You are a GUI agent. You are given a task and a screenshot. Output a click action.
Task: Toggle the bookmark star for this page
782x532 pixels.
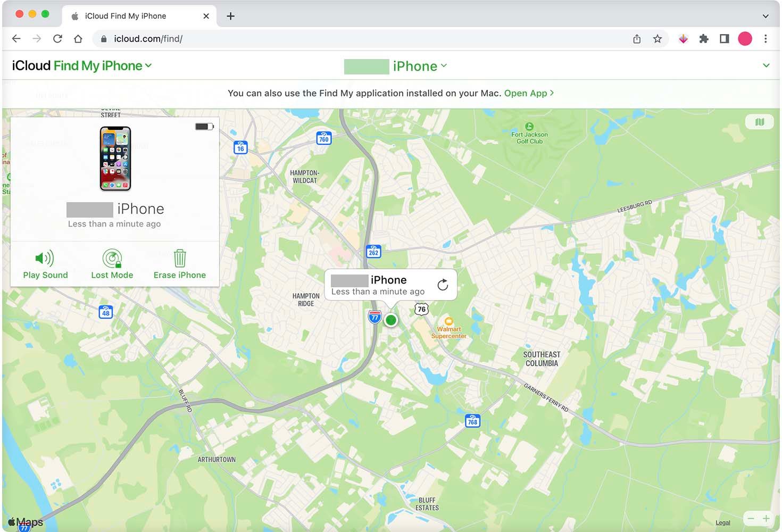658,38
